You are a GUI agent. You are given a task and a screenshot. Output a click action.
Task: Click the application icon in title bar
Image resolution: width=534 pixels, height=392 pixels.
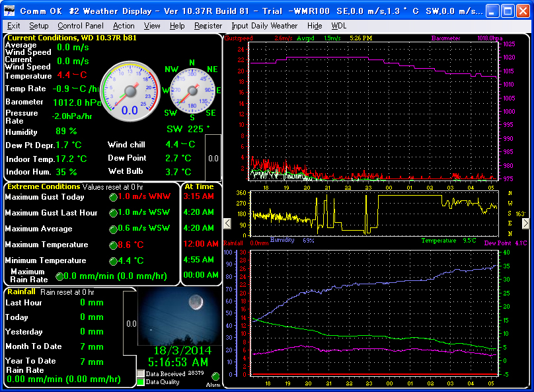tap(9, 11)
